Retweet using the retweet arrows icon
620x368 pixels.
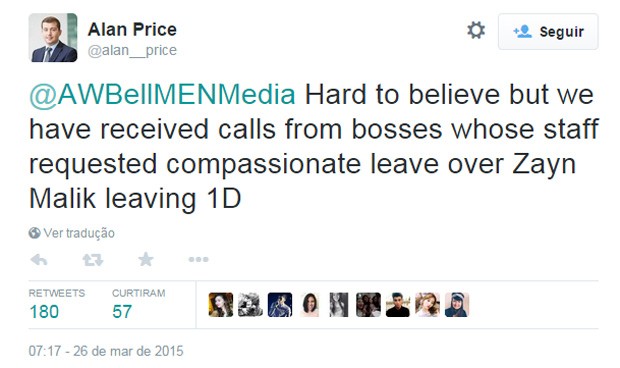coord(93,260)
